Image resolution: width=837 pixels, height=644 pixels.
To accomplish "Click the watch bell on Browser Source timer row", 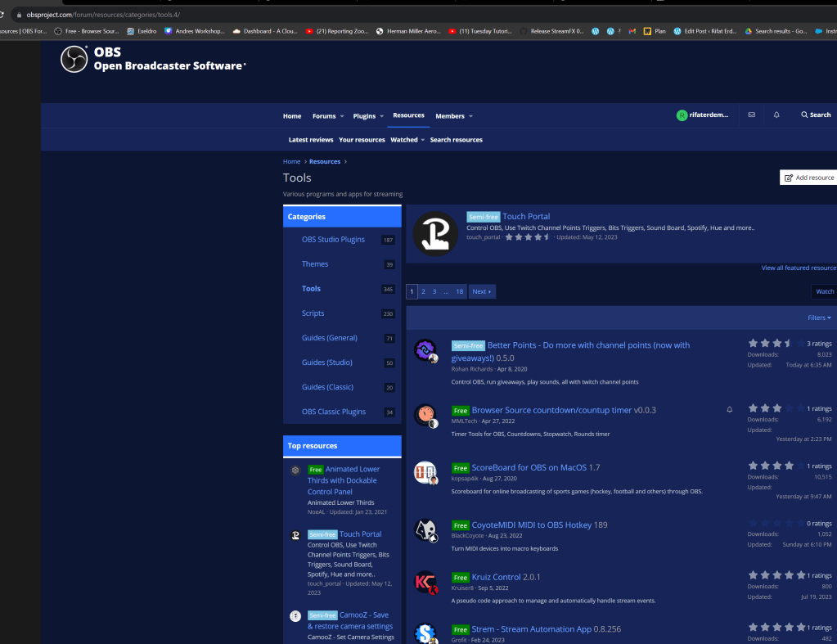I will tap(729, 410).
